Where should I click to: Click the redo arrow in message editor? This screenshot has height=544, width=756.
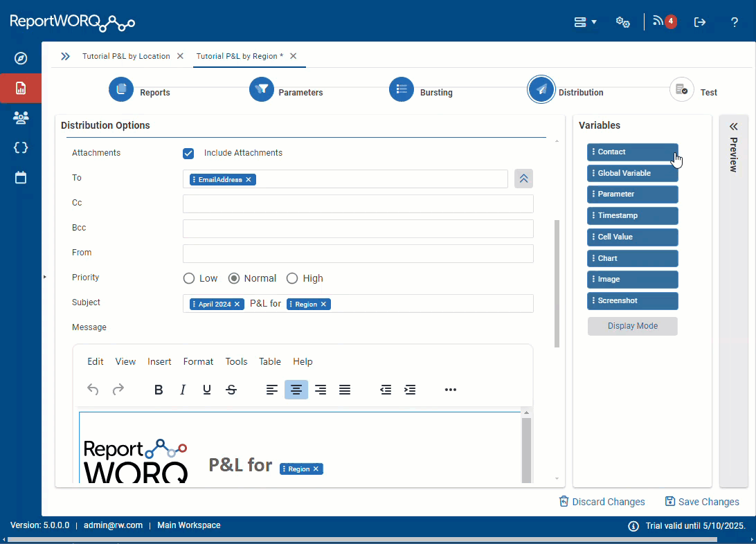pyautogui.click(x=118, y=390)
